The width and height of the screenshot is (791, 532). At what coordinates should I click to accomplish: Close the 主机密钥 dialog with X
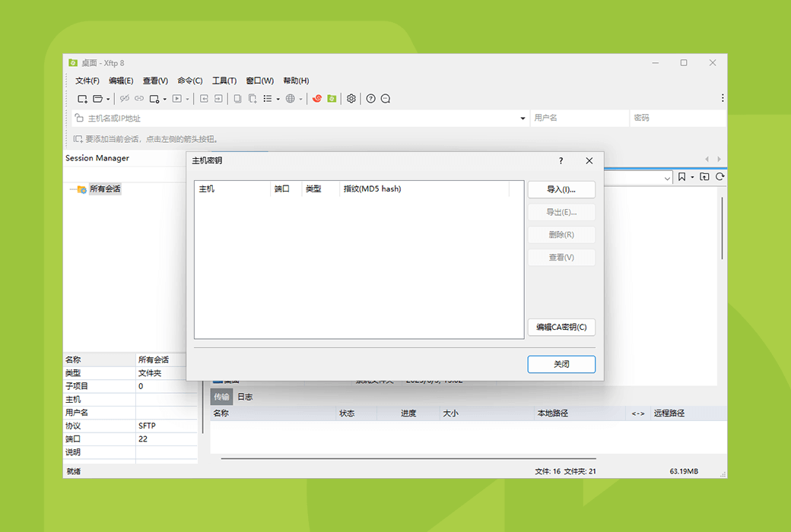coord(589,161)
